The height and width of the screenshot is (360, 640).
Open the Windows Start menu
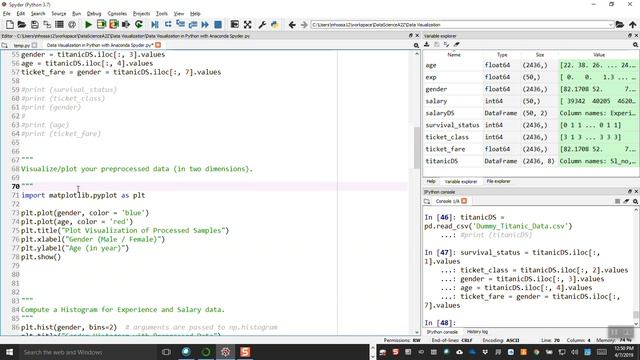click(x=9, y=352)
